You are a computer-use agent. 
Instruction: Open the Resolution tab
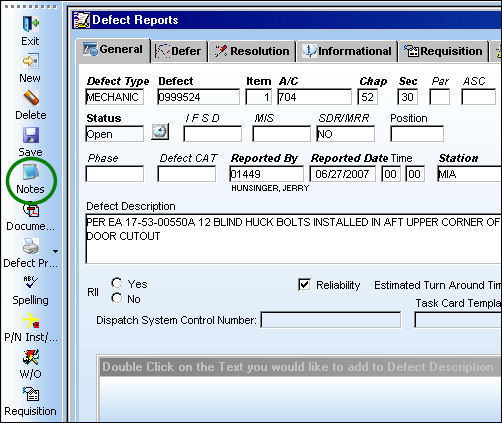(252, 51)
